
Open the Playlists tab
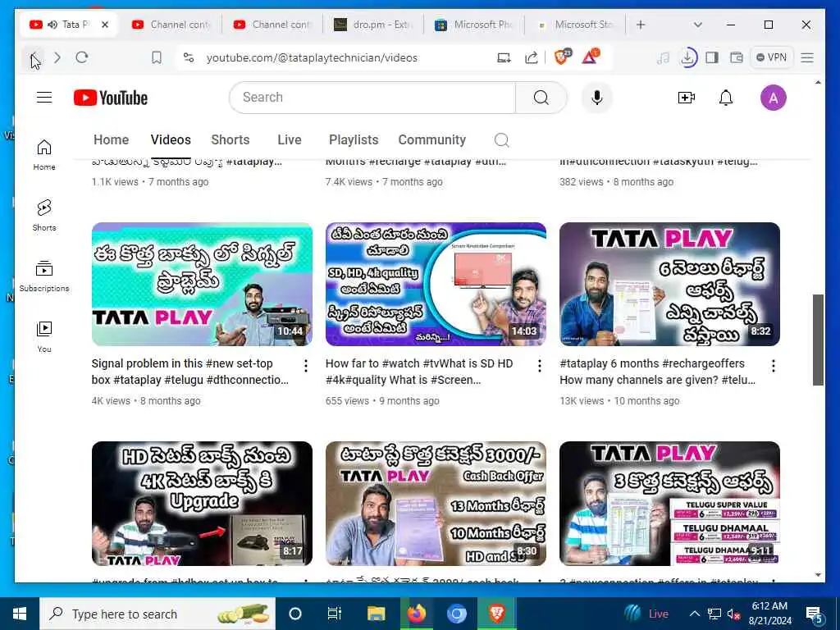pyautogui.click(x=354, y=139)
